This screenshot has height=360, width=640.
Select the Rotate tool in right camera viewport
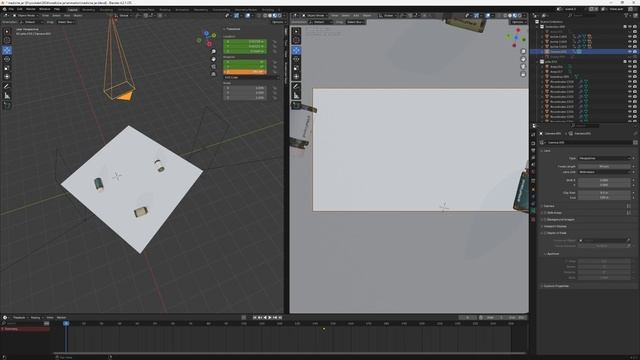(x=296, y=59)
